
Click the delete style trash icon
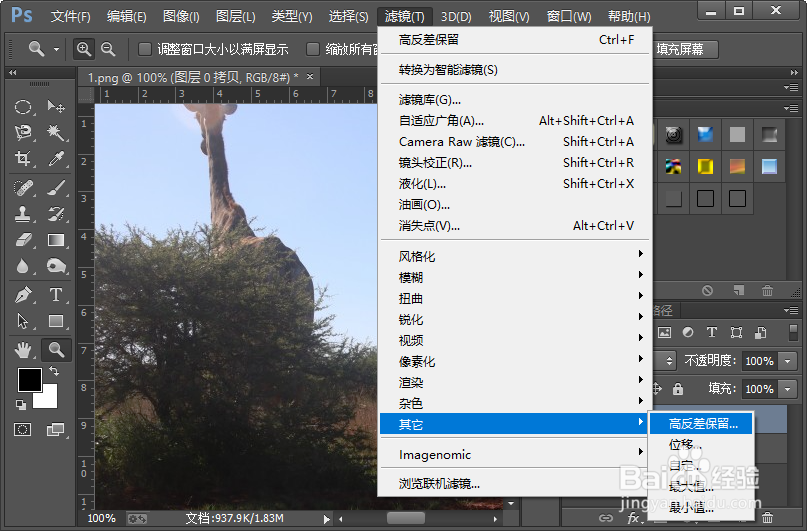767,290
